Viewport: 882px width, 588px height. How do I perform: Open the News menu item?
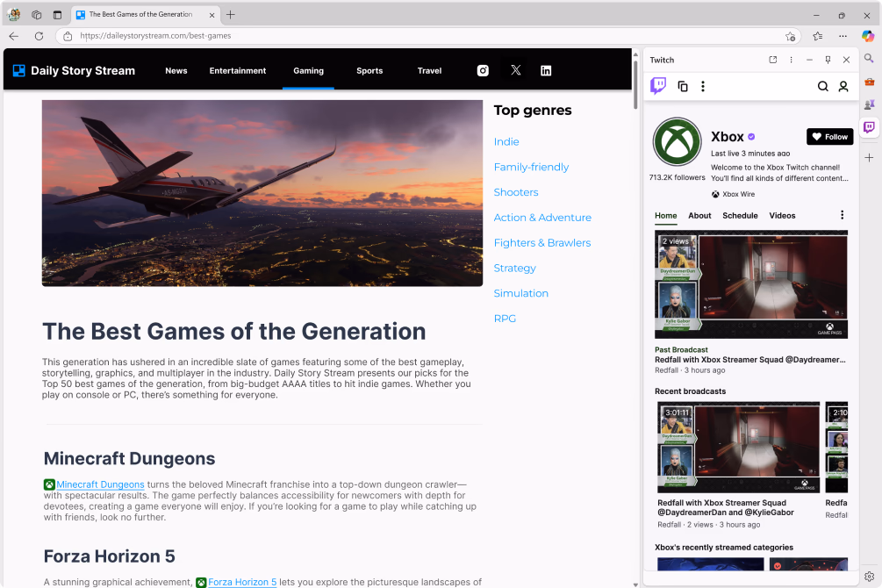point(176,70)
